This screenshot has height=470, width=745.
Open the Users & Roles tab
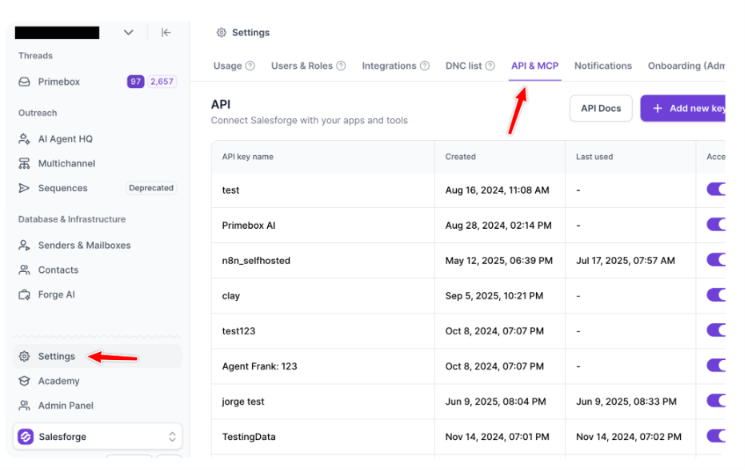[302, 66]
